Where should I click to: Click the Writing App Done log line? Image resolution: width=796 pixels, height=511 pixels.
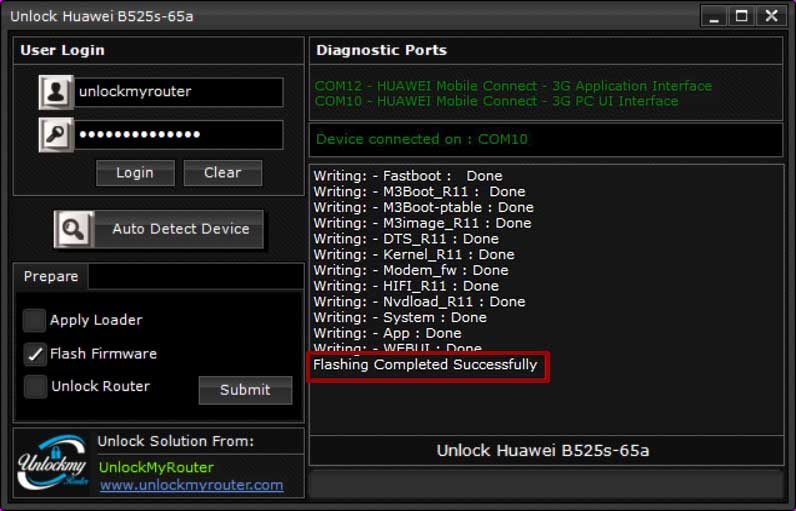(387, 333)
